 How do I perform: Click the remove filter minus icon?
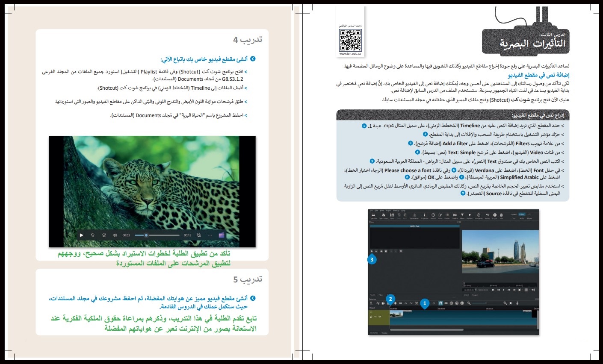(376, 251)
